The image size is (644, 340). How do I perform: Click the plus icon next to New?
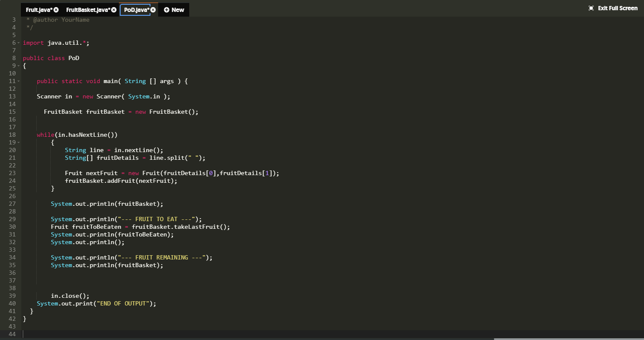coord(167,9)
